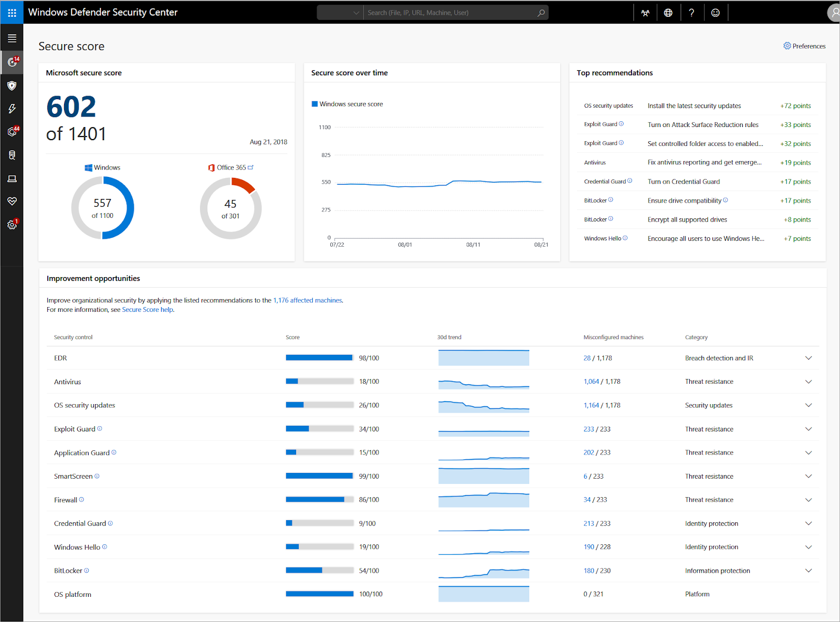Viewport: 840px width, 622px height.
Task: Select the Security operations shield icon
Action: pyautogui.click(x=12, y=86)
